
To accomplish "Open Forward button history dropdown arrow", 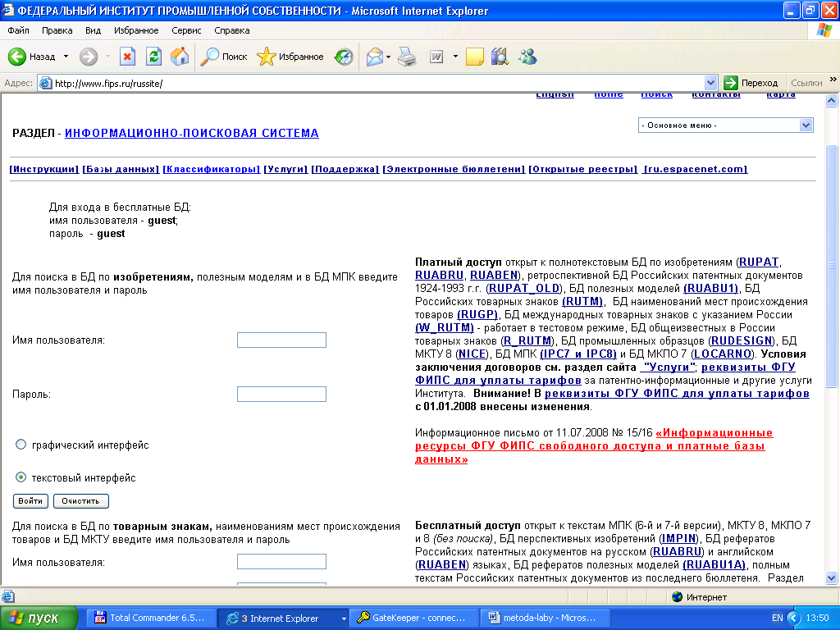I will 107,57.
